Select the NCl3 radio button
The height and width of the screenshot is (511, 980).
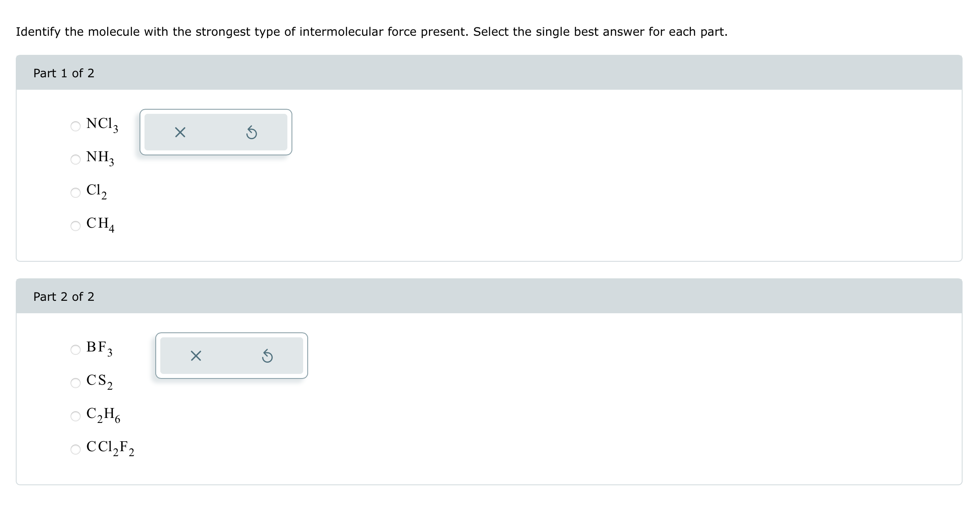pos(75,127)
